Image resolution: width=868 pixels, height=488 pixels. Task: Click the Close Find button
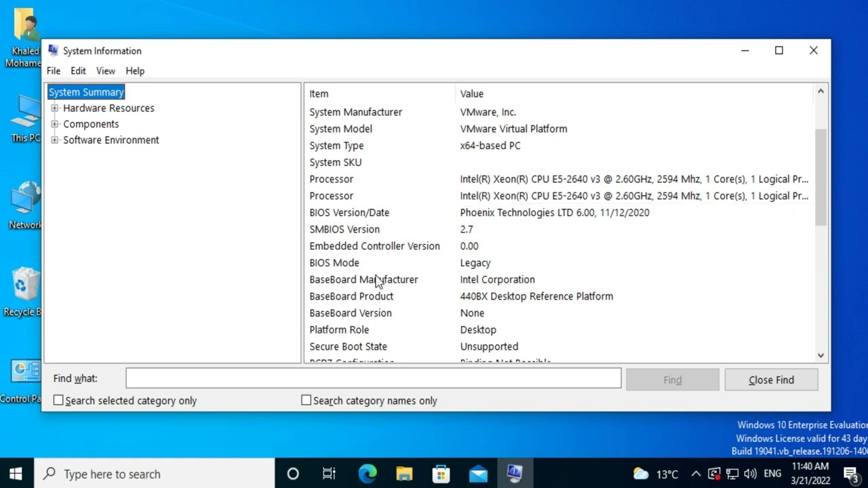click(771, 380)
